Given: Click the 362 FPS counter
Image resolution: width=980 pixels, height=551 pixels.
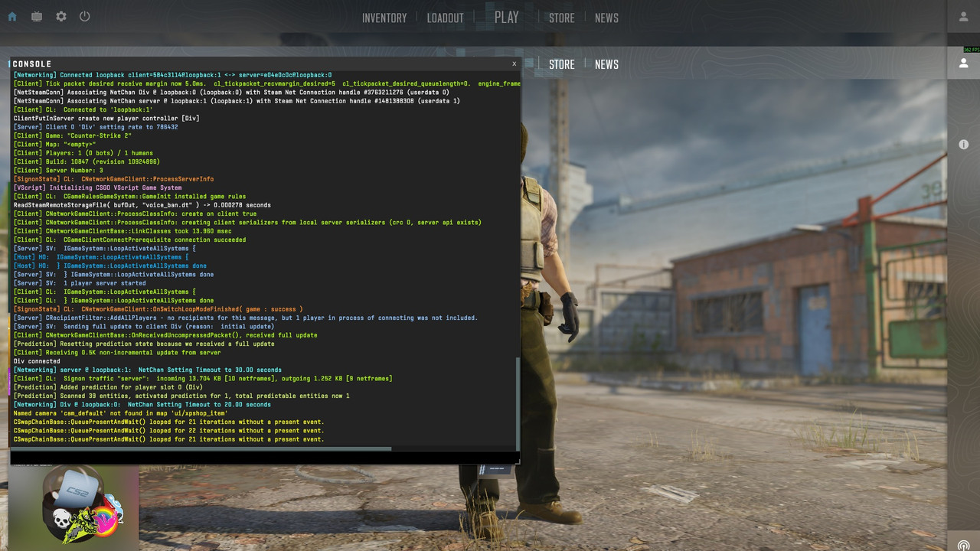Looking at the screenshot, I should point(971,50).
